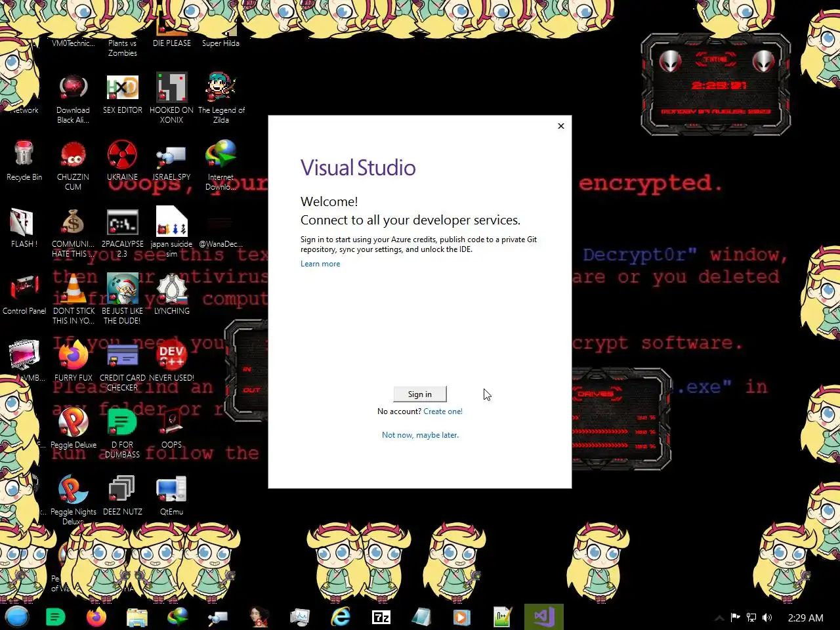
Task: Open the Recycle Bin desktop icon
Action: click(24, 161)
